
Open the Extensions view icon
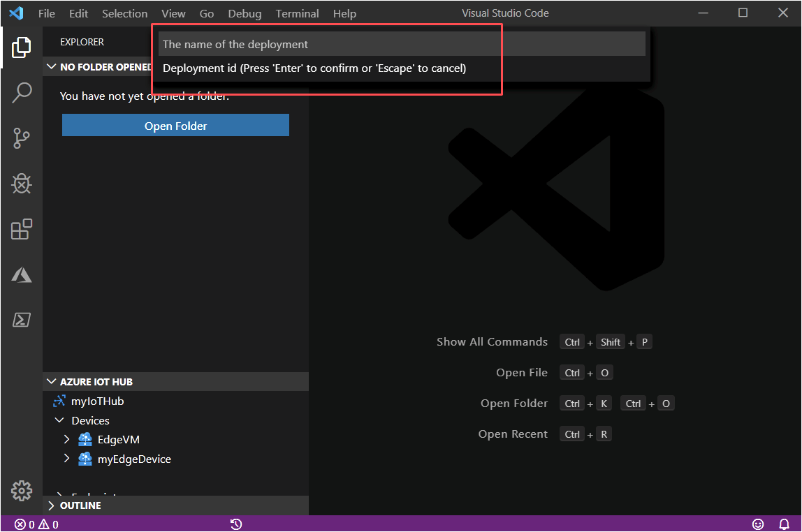click(x=21, y=229)
